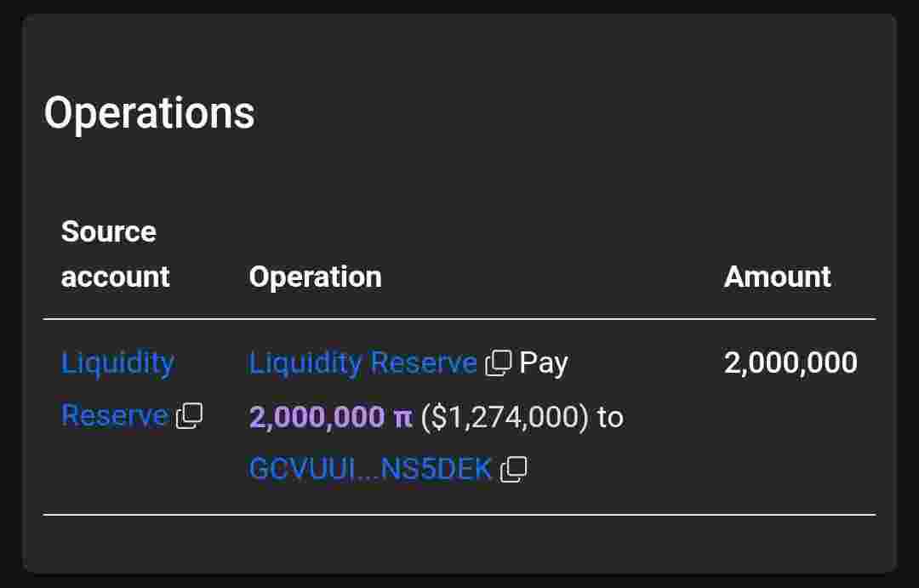Click the ($1,274,000) dollar value text
Screen dimensions: 919x588
click(x=505, y=418)
